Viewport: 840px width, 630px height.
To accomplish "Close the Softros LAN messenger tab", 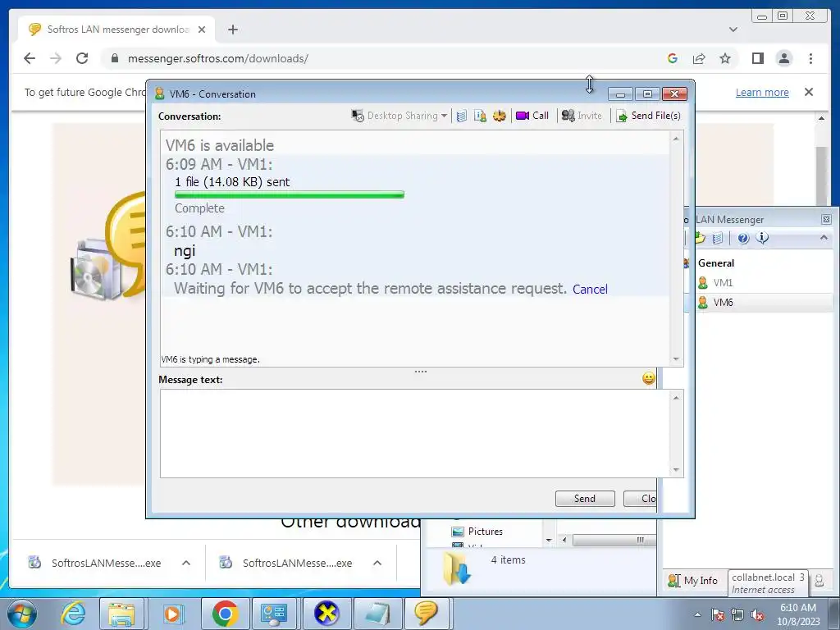I will [x=202, y=30].
